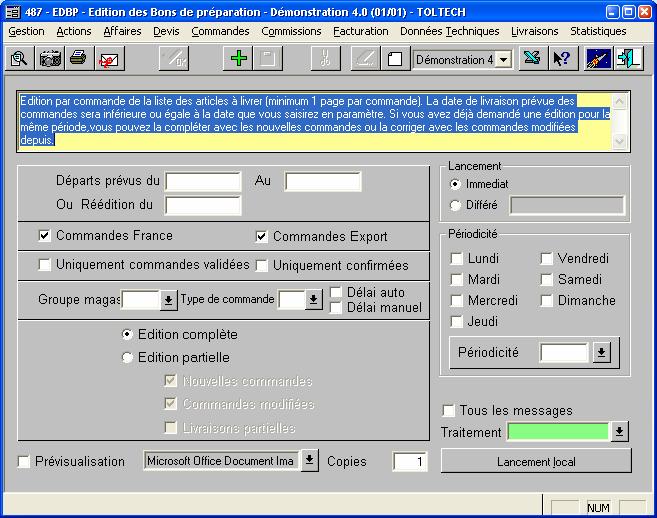Open the Type de commande dropdown arrow

313,299
